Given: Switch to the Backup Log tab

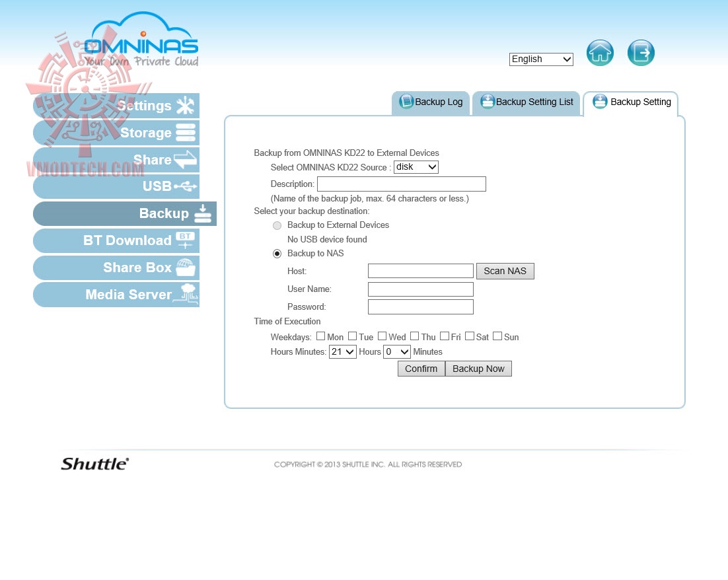Looking at the screenshot, I should (431, 102).
